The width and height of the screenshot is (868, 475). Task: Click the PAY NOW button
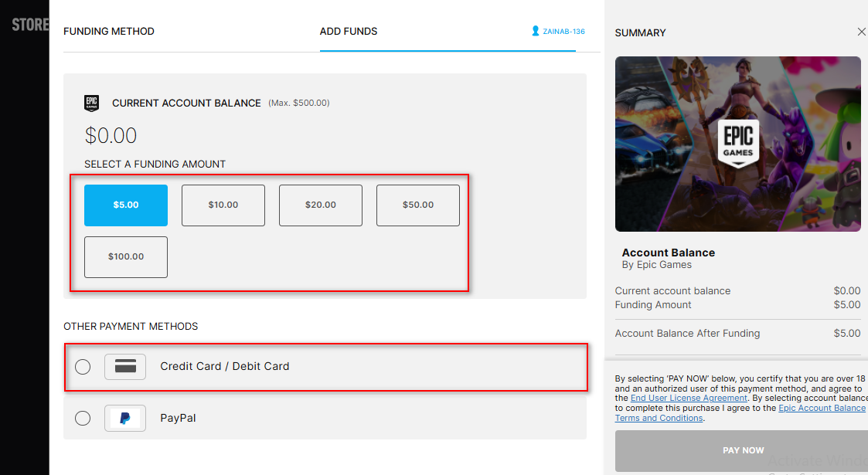click(x=743, y=450)
